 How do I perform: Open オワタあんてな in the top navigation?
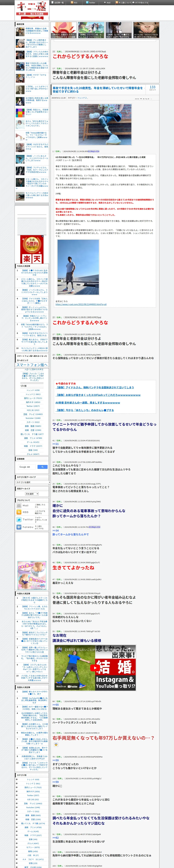click(x=141, y=2)
